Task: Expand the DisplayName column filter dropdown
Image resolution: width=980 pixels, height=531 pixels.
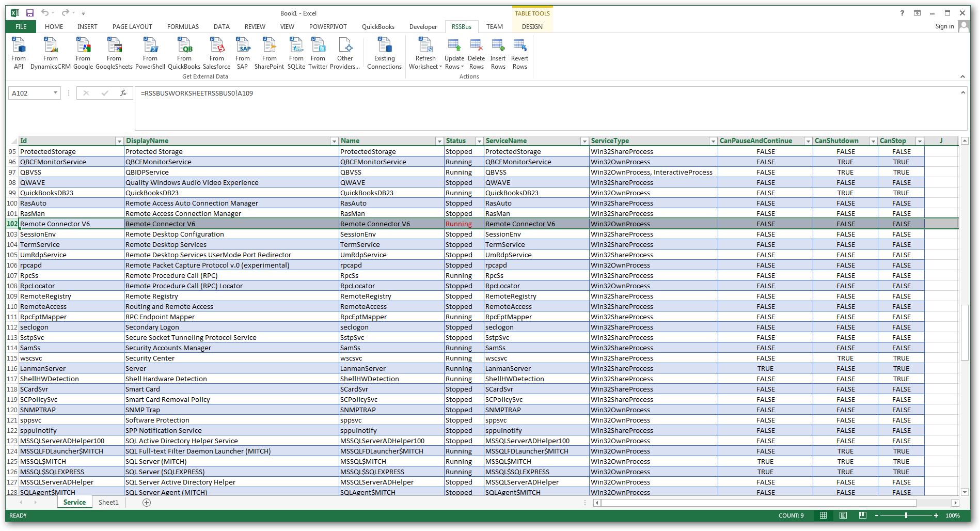Action: (x=334, y=141)
